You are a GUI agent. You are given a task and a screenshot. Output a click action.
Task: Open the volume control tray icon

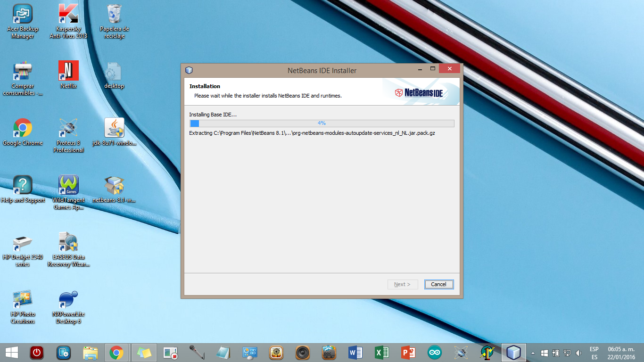click(578, 353)
